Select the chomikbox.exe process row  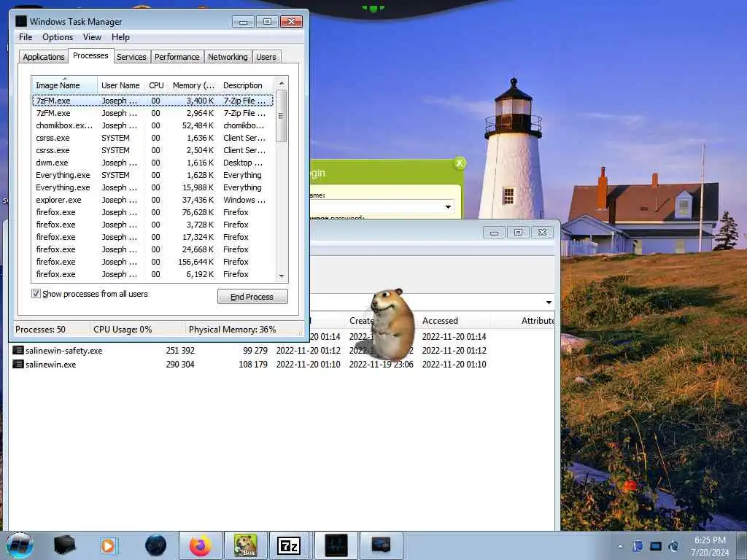[152, 125]
